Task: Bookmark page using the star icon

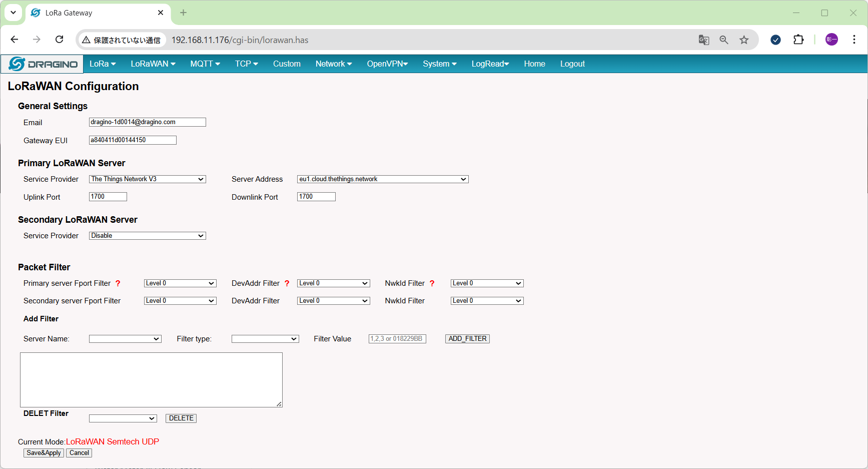Action: pyautogui.click(x=744, y=40)
